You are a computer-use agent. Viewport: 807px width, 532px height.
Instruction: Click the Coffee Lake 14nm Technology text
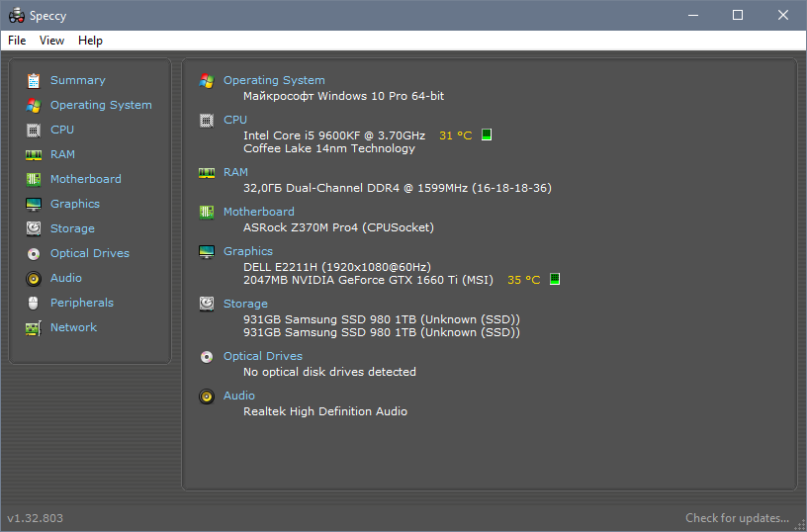[x=329, y=148]
